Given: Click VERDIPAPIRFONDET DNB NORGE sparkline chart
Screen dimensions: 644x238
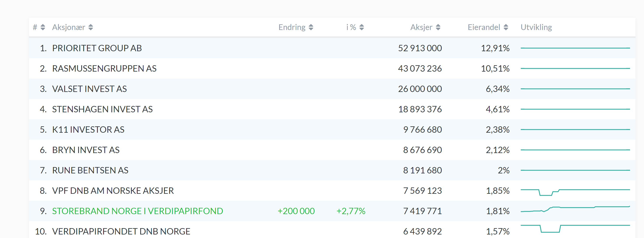Looking at the screenshot, I should click(575, 229).
